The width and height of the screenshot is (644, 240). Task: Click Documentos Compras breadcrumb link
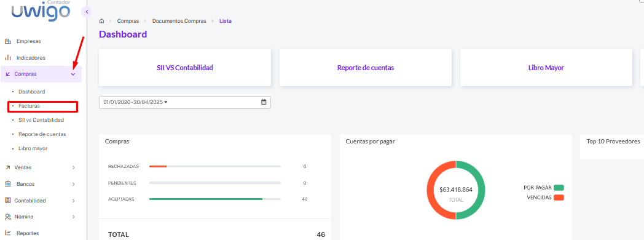179,21
